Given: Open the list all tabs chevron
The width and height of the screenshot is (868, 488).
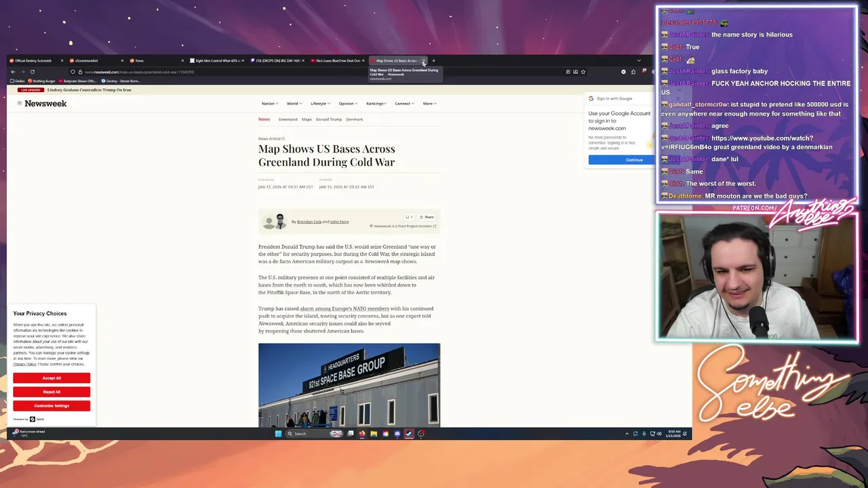Looking at the screenshot, I should point(639,60).
